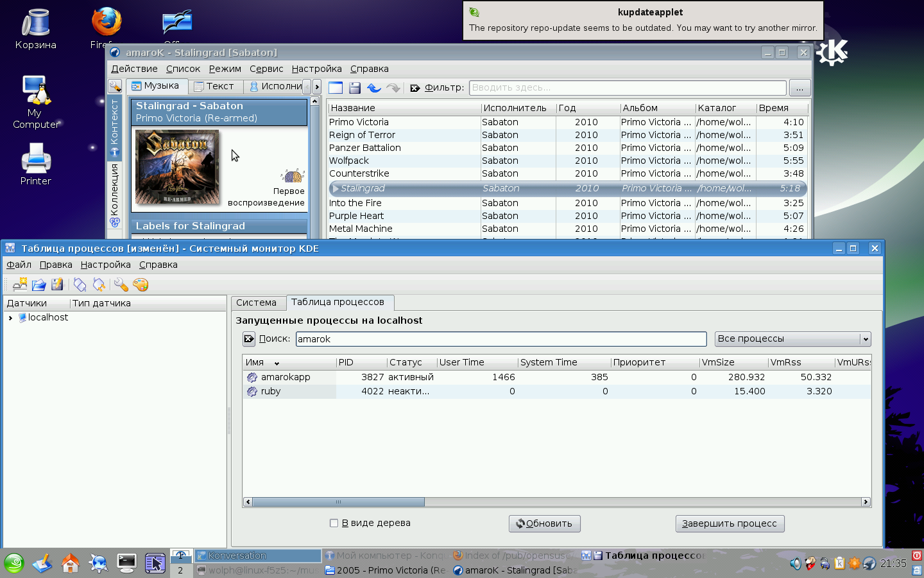Select the Wolfpack track in playlist
Viewport: 924px width, 578px height.
pyautogui.click(x=567, y=161)
